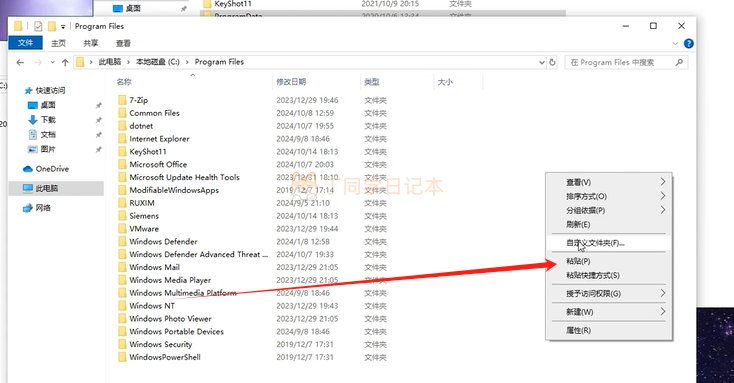
Task: Select the Windows Media Player folder name
Action: [x=170, y=280]
